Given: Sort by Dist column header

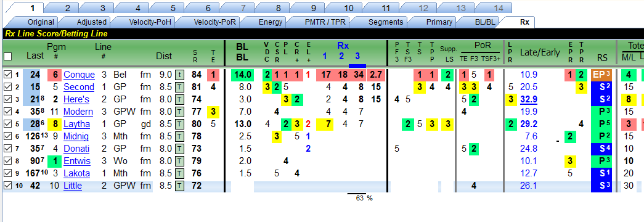Looking at the screenshot, I should (164, 56).
